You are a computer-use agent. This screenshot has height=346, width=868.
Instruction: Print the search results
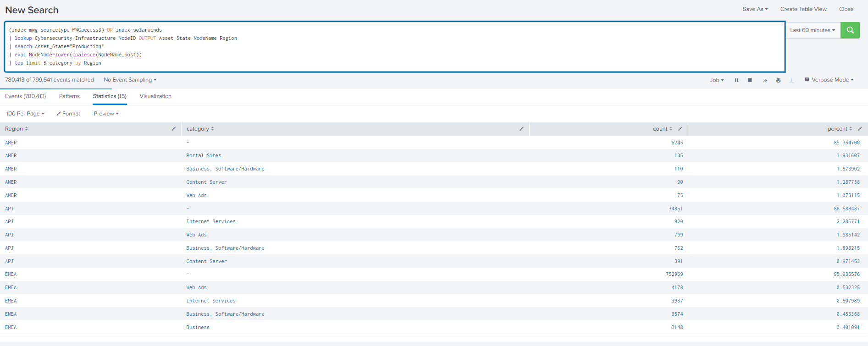point(778,80)
